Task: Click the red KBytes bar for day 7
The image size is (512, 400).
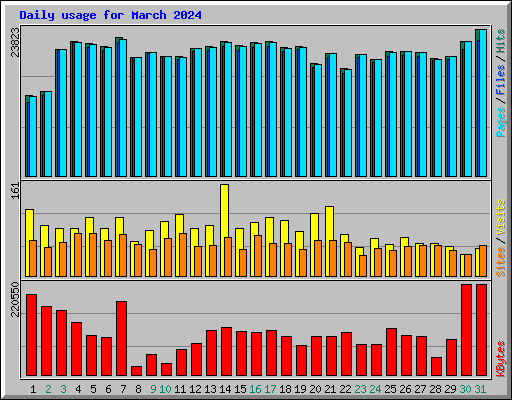Action: pyautogui.click(x=121, y=339)
